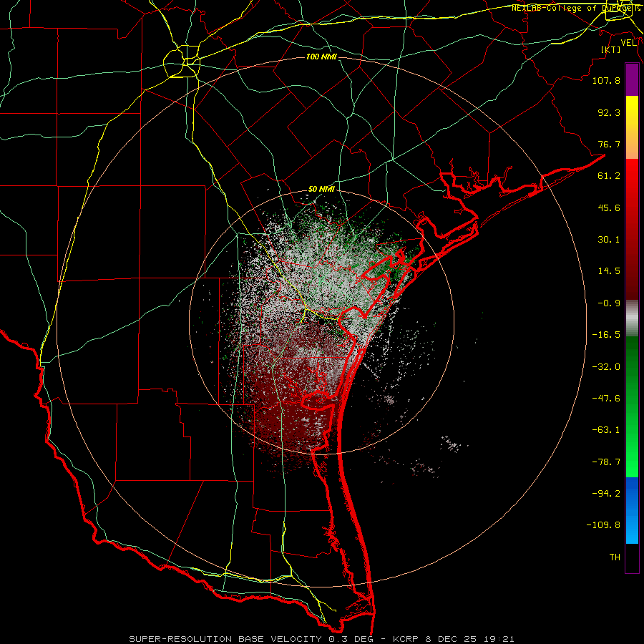644x644 pixels.
Task: Click the '50 NMI' range ring label
Action: point(321,189)
